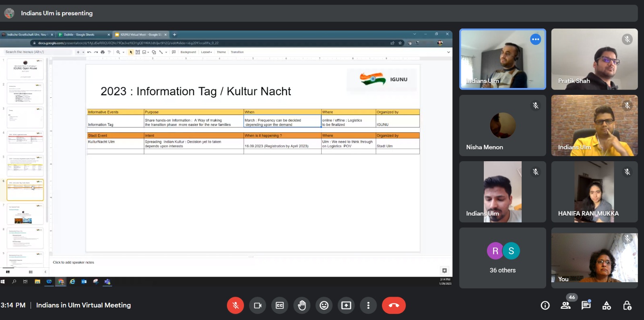Screen dimensions: 644x320
Task: Expand the insert image dropdown arrow
Action: pyautogui.click(x=148, y=52)
